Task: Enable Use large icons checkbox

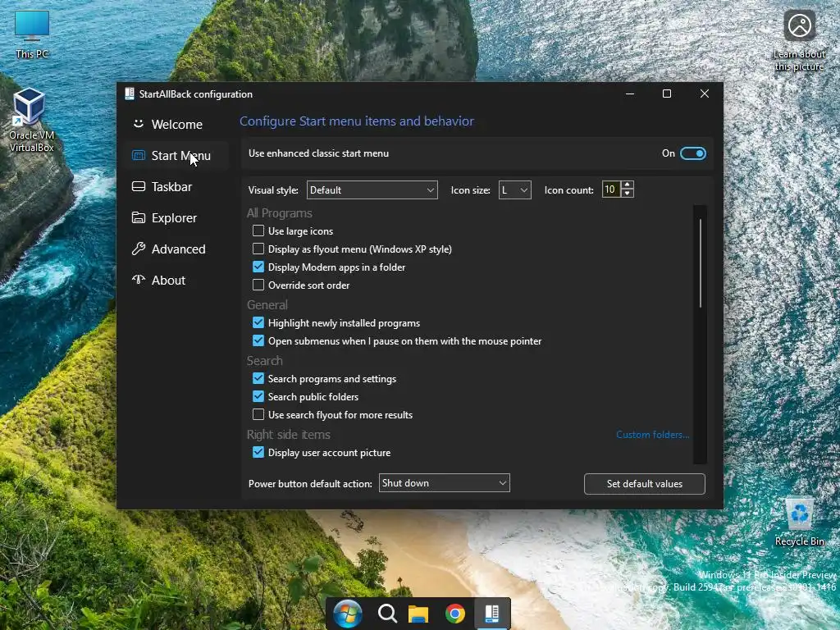Action: pos(258,231)
